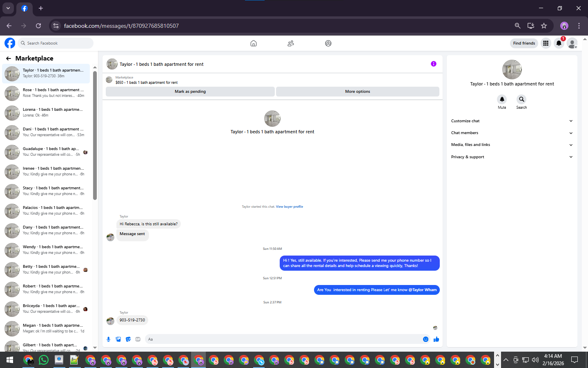588x368 pixels.
Task: Open the Facebook Home icon
Action: tap(254, 43)
